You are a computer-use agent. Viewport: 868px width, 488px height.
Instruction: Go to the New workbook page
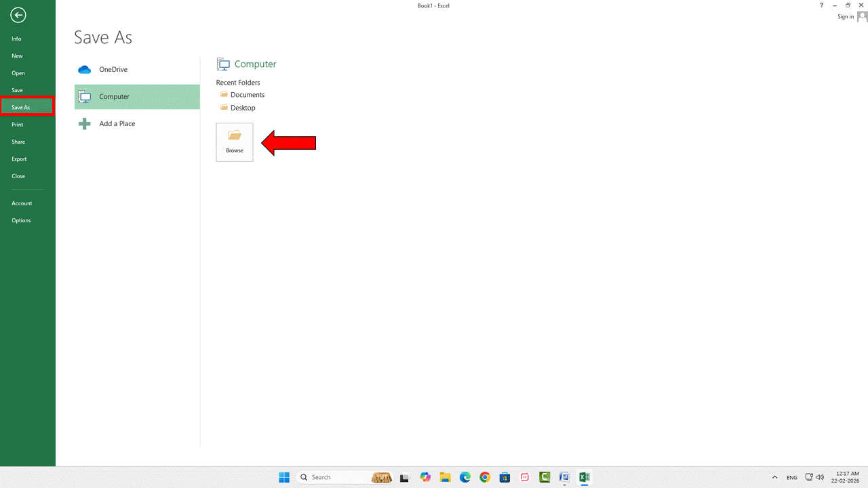tap(17, 56)
